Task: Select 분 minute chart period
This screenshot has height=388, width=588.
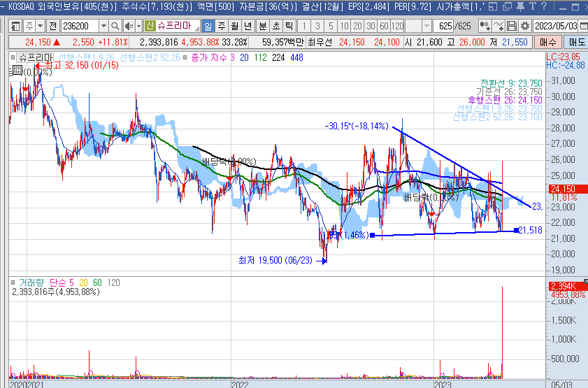Action: [x=263, y=27]
